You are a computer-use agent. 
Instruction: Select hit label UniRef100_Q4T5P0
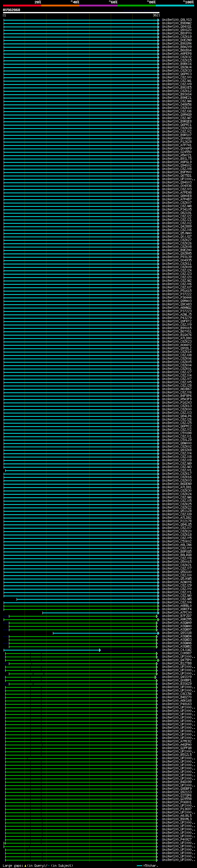point(177,660)
